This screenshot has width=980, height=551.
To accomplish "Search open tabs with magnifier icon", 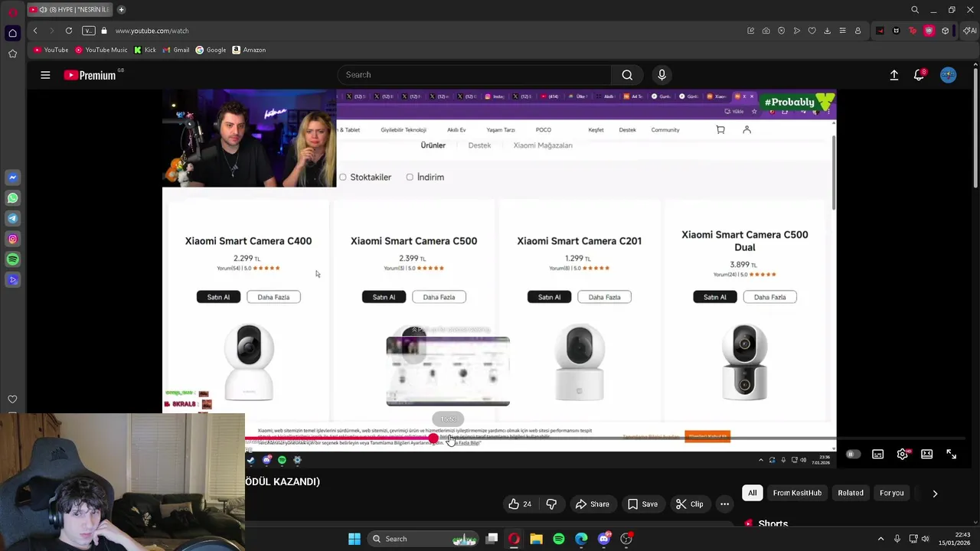I will pyautogui.click(x=915, y=10).
